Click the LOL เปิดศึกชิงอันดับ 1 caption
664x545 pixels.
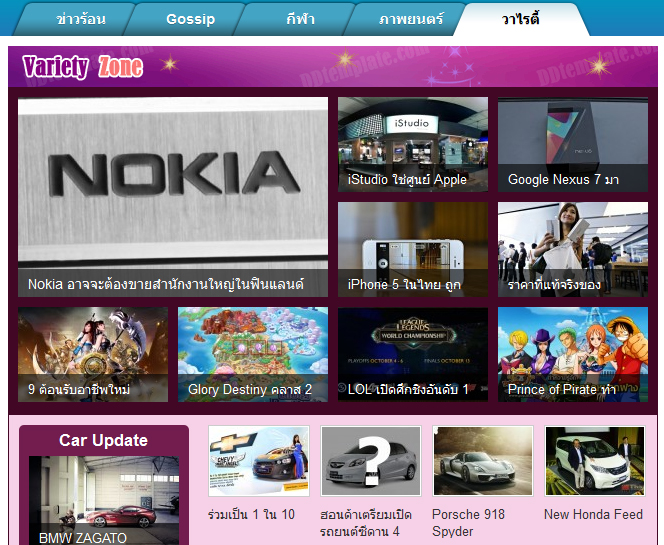(x=408, y=389)
